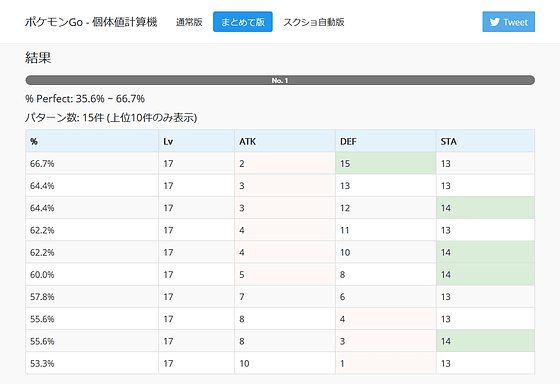Click the STA column header
560x384 pixels.
485,141
